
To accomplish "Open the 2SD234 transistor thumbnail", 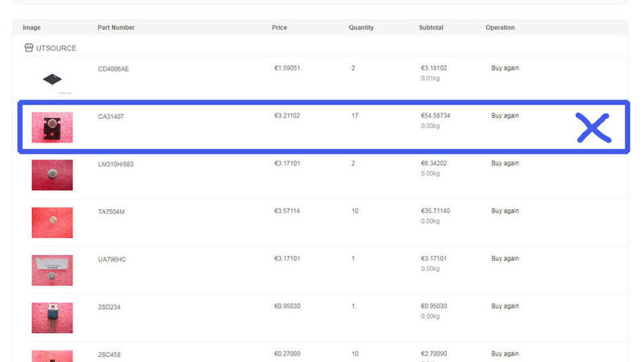I will point(52,318).
